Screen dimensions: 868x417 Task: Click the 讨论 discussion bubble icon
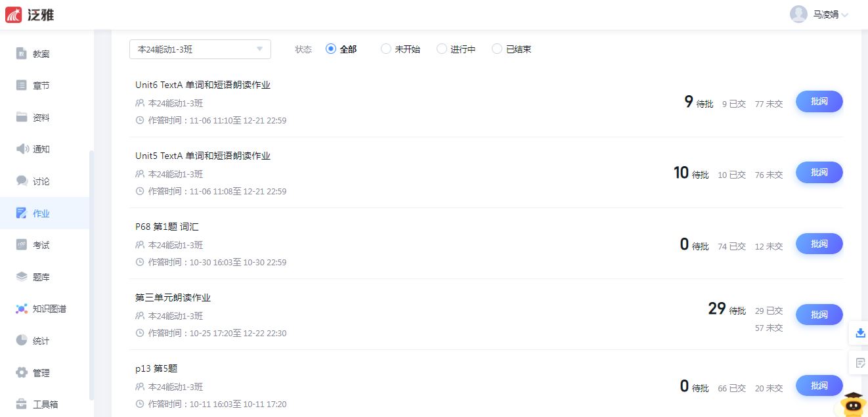click(22, 181)
